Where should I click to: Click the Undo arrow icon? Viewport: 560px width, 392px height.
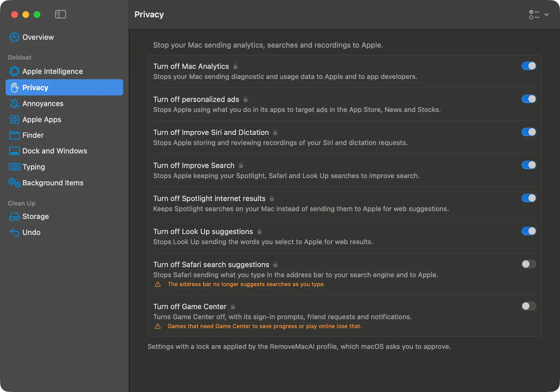pos(14,232)
